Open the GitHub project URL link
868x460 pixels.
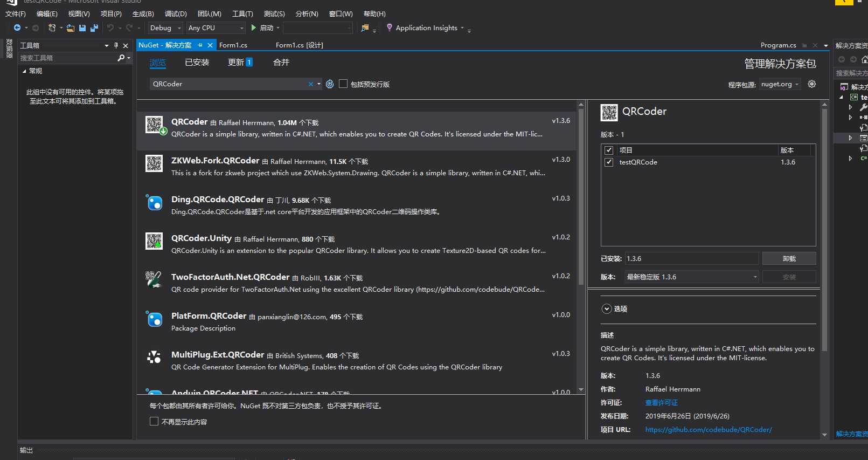709,430
